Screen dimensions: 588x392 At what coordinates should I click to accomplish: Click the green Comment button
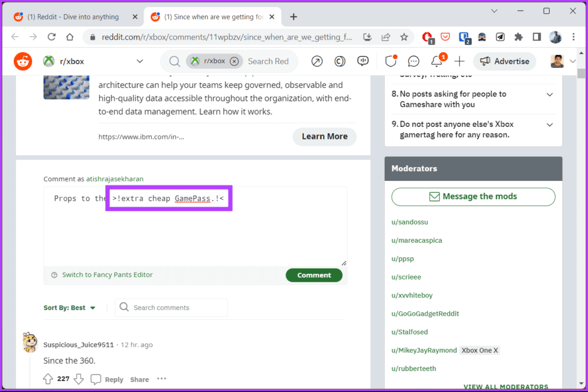(314, 275)
